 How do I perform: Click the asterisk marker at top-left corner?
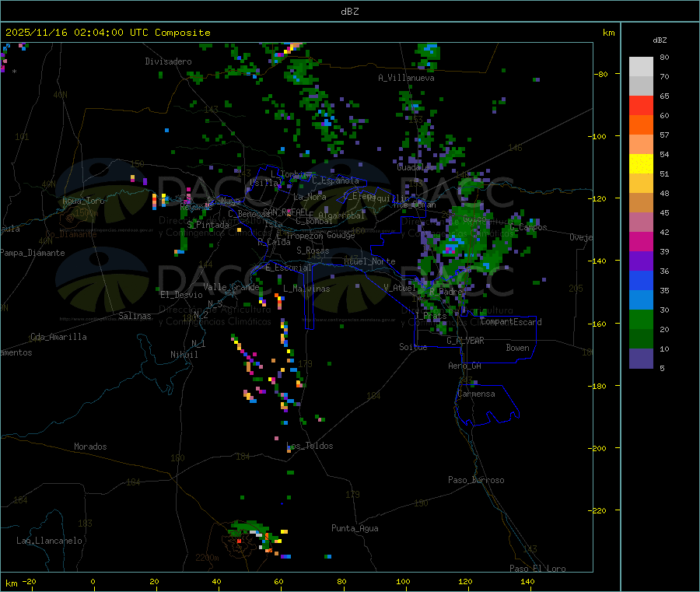15,72
